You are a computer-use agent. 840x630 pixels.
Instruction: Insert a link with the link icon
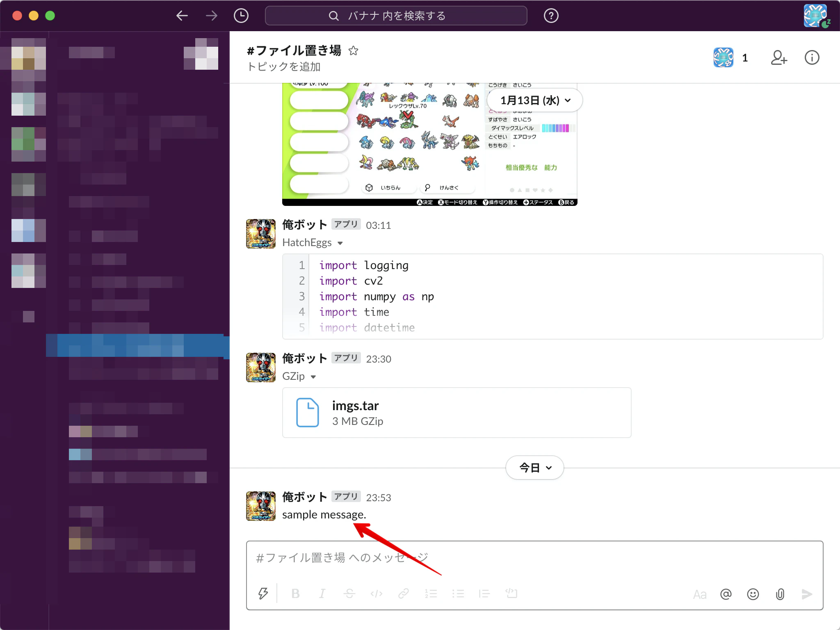pos(404,593)
